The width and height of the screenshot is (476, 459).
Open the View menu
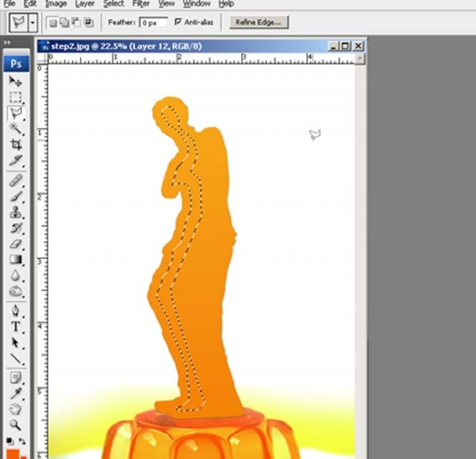pos(167,4)
